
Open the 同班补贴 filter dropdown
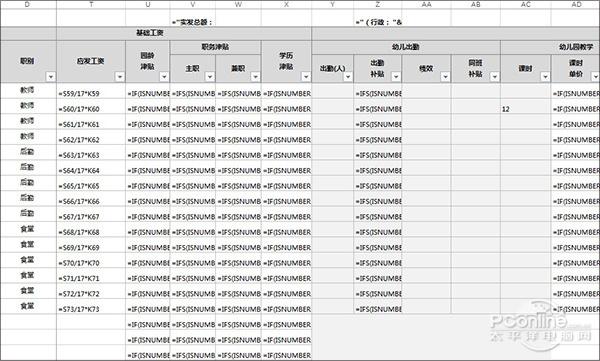(x=494, y=77)
